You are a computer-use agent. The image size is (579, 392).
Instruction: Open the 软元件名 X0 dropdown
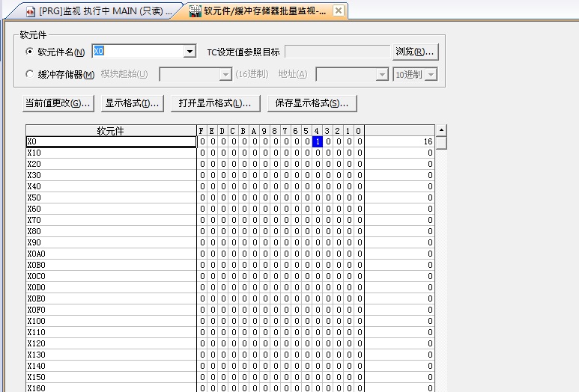190,52
